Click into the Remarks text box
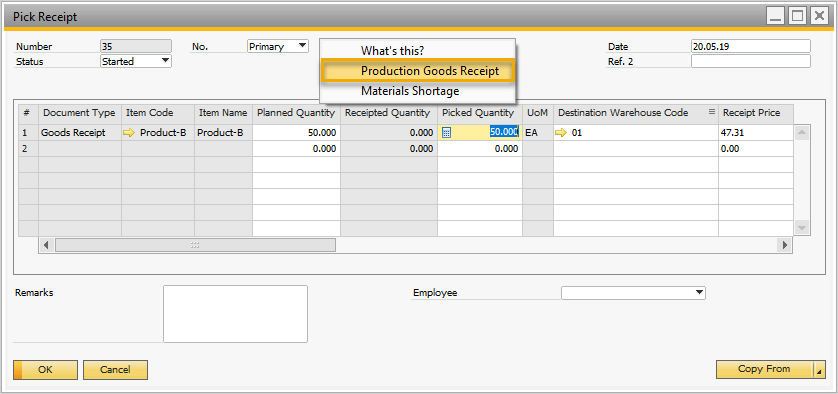Screen dimensions: 838x394 click(235, 314)
